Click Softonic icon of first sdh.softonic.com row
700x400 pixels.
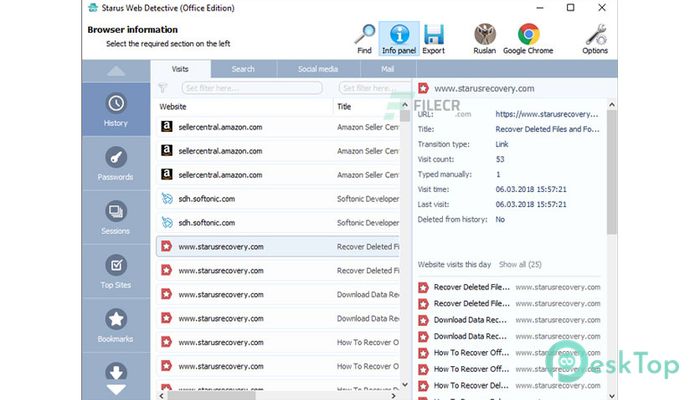(x=167, y=199)
